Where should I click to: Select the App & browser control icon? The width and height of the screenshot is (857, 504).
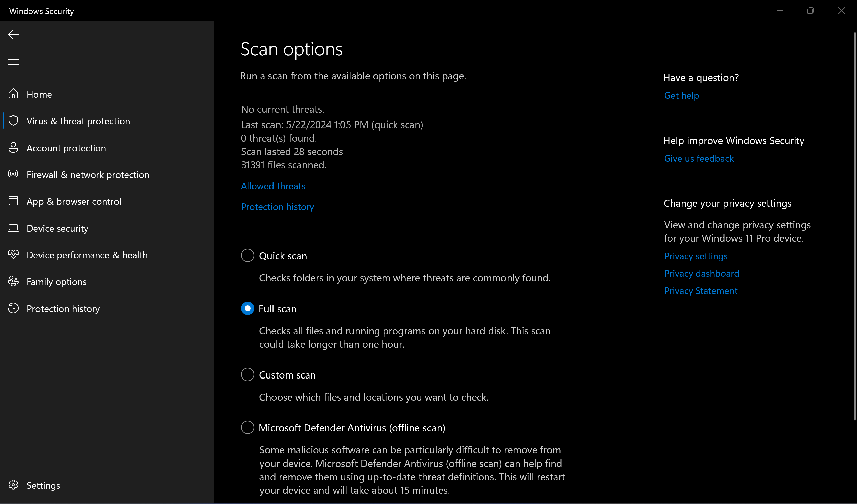[14, 201]
